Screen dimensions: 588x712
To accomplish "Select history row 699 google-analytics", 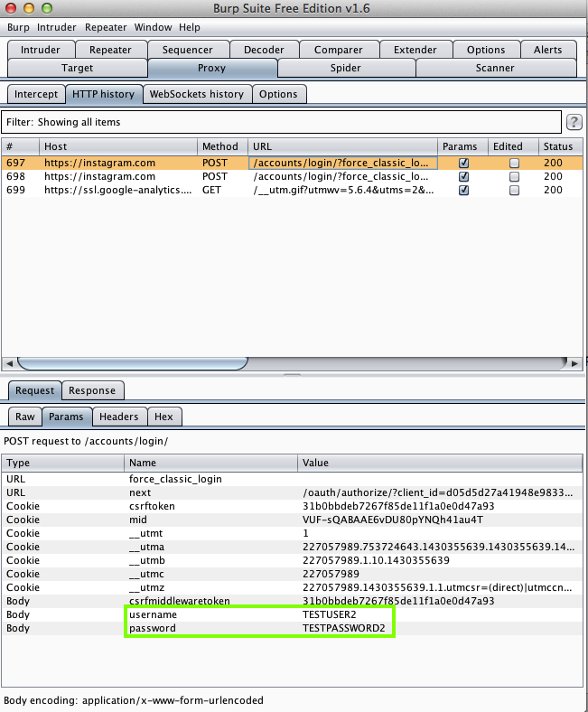I will (x=292, y=190).
